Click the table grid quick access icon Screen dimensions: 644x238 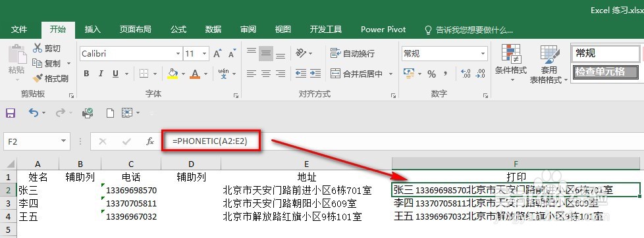[x=127, y=113]
